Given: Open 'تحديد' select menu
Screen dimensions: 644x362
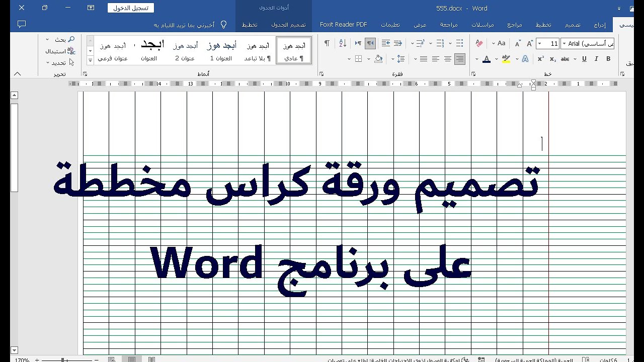Looking at the screenshot, I should 60,62.
